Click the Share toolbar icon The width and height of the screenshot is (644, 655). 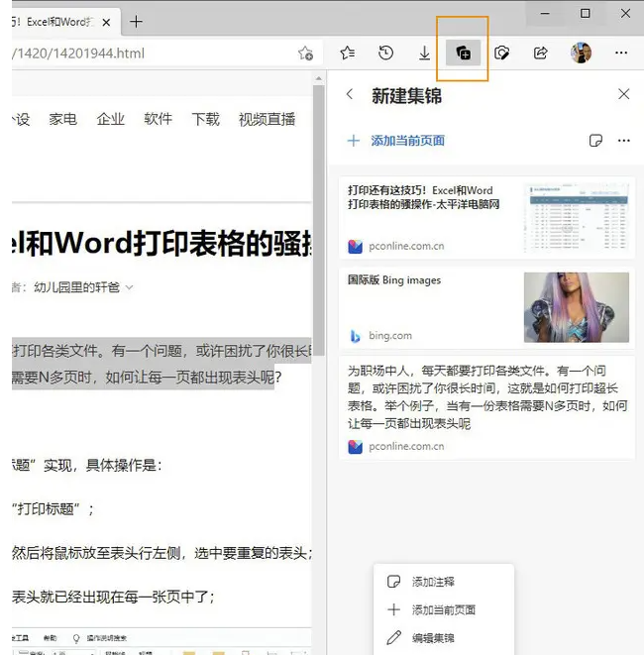point(540,54)
